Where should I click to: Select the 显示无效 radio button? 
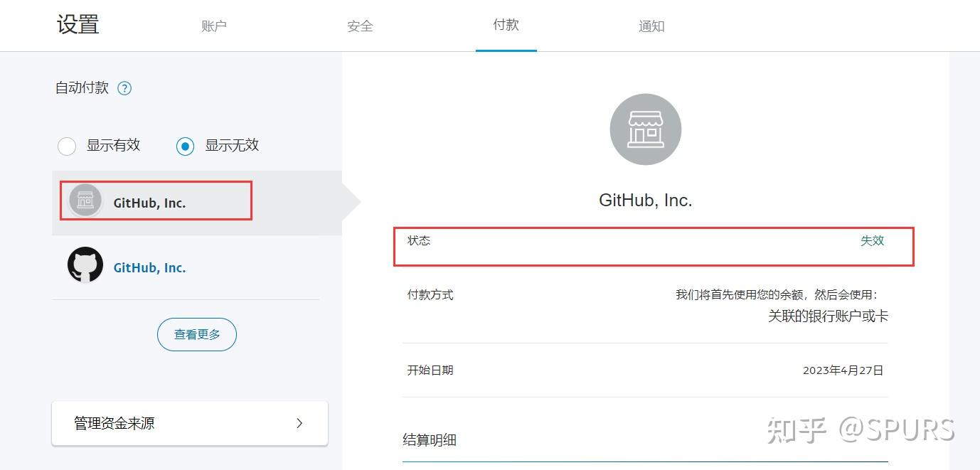185,146
